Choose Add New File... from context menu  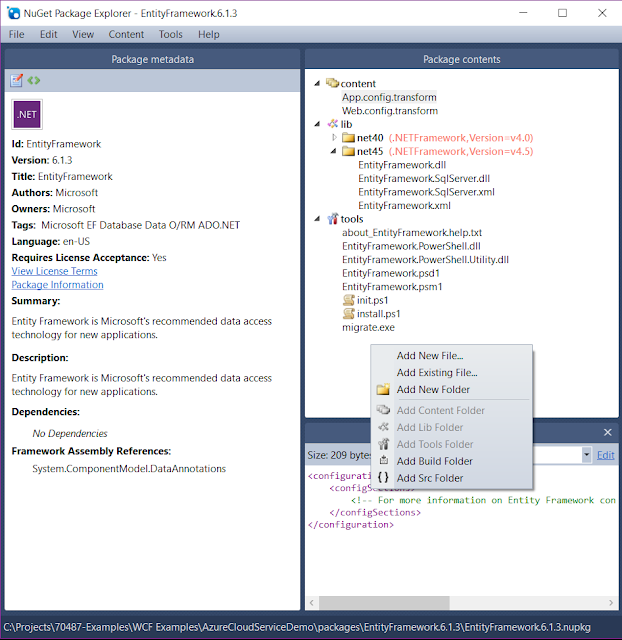tap(451, 356)
